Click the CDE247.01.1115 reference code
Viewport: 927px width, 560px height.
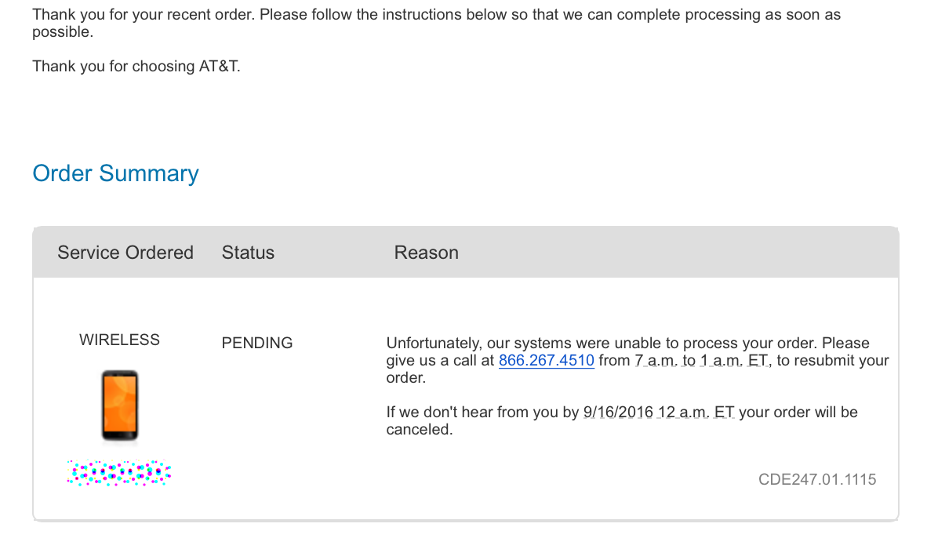[817, 479]
